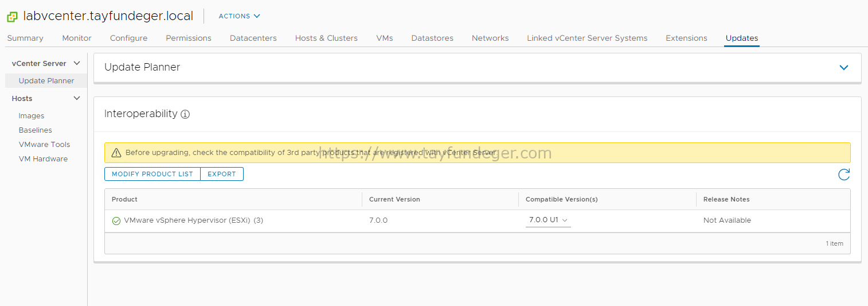Open Images under Hosts
Viewport: 868px width, 306px height.
(32, 116)
